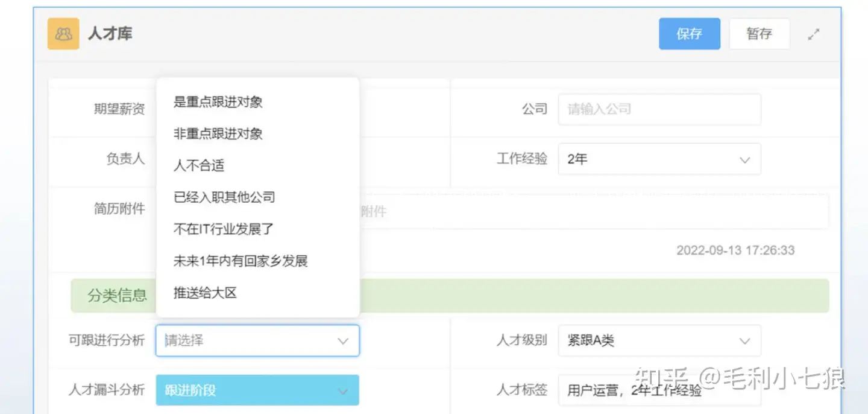Click the 人才库 people icon
Viewport: 868px width, 414px height.
tap(63, 34)
